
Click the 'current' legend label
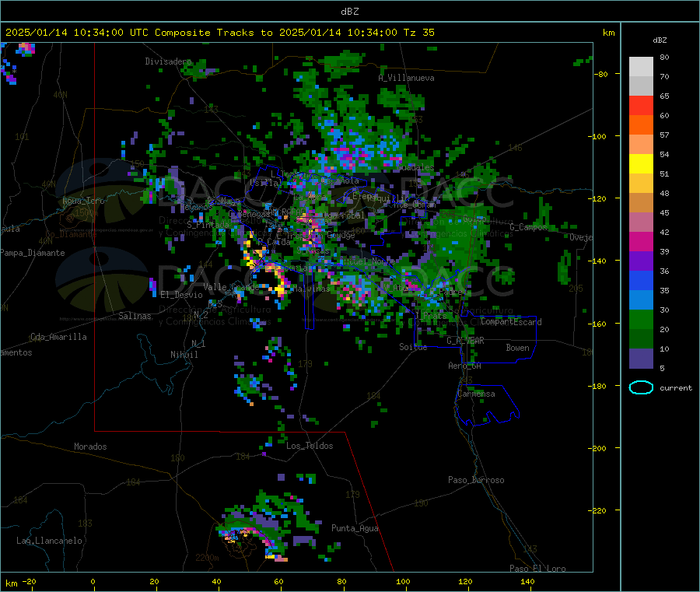675,388
